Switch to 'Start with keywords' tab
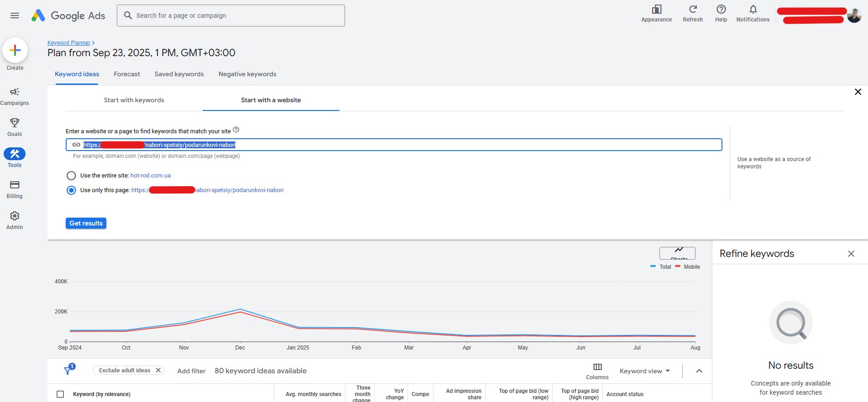 [134, 100]
